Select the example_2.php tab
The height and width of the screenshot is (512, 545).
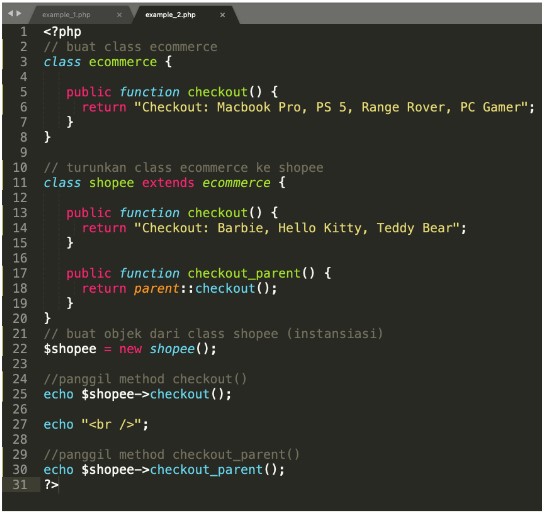point(170,15)
